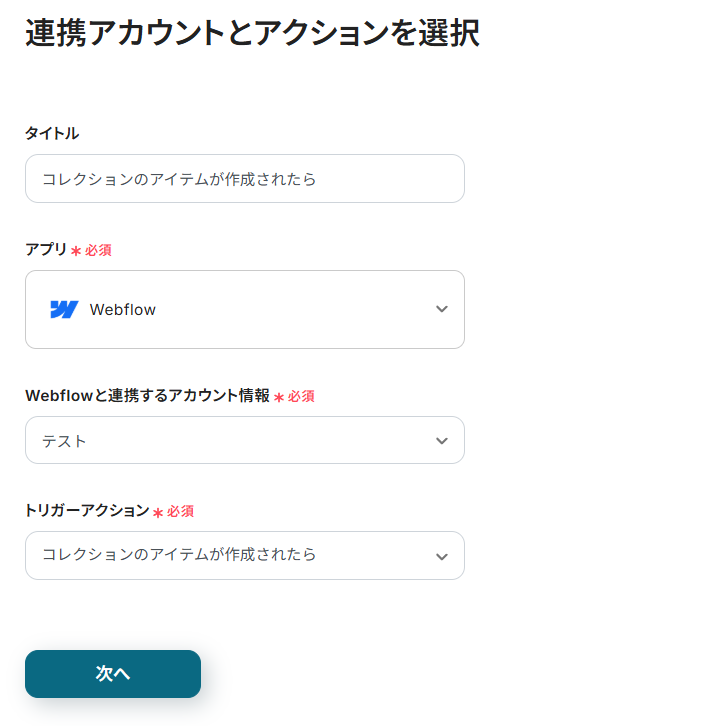Open the テスト account dropdown chevron
Screen dimensions: 705x726
click(x=442, y=441)
